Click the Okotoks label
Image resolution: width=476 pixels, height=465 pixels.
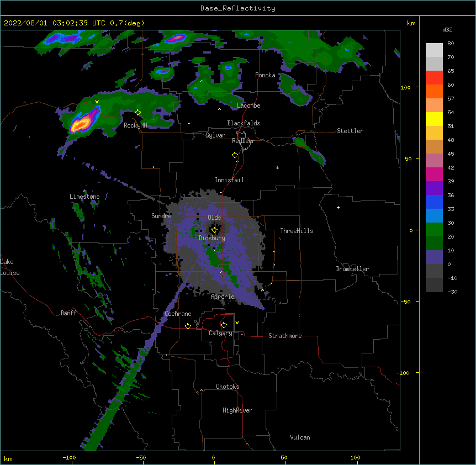tap(228, 387)
